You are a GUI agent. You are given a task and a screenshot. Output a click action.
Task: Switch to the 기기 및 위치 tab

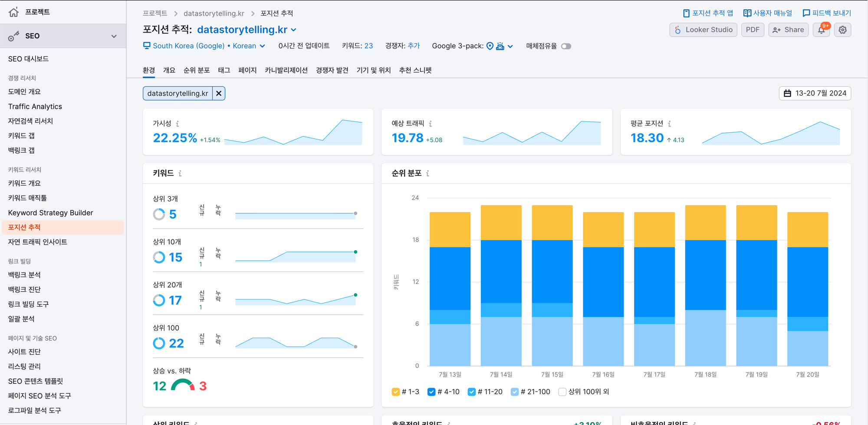click(374, 70)
